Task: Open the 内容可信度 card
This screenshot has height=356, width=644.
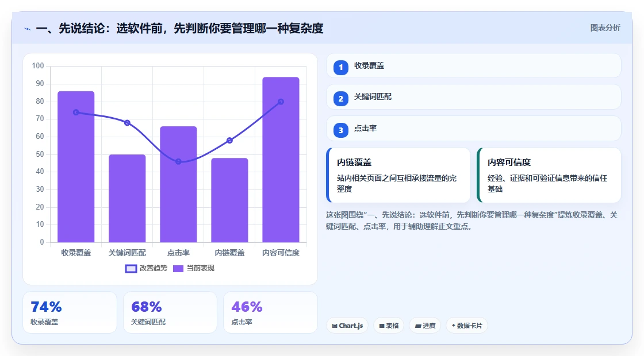Action: click(549, 175)
